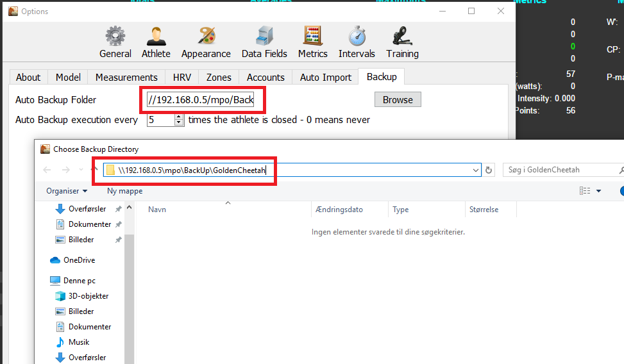Click the pin icon next to pinned Billeder
Image resolution: width=624 pixels, height=364 pixels.
[118, 240]
